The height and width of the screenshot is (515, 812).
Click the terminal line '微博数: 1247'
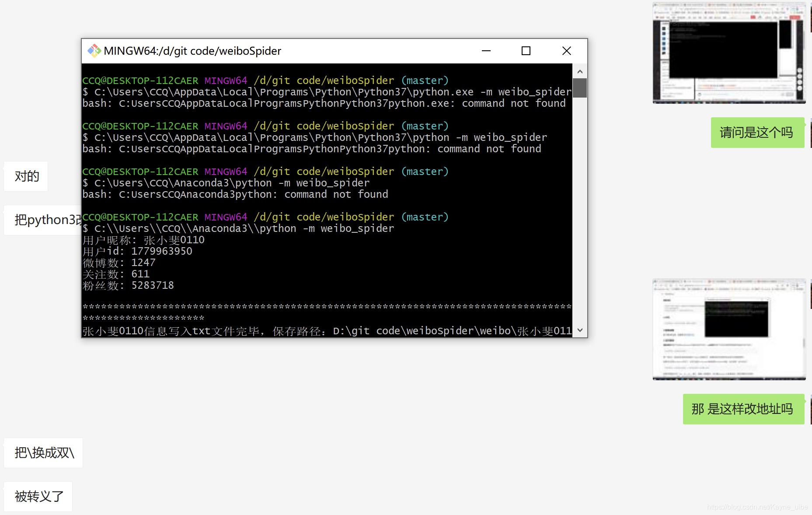(119, 263)
